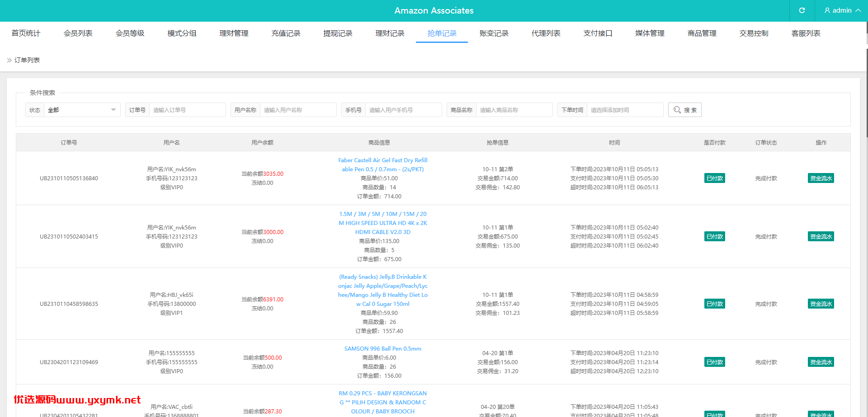Click the 手机号 input field
The width and height of the screenshot is (868, 417).
click(403, 110)
